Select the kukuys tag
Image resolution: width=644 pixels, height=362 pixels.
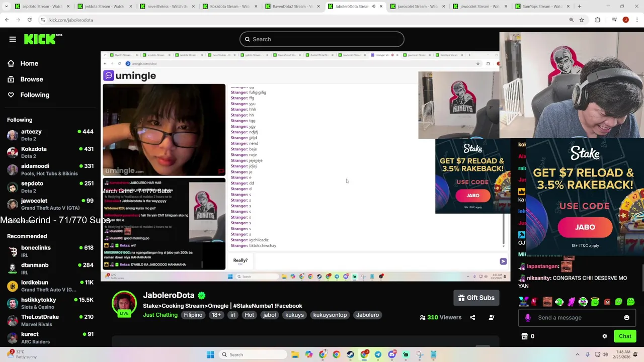(x=294, y=315)
